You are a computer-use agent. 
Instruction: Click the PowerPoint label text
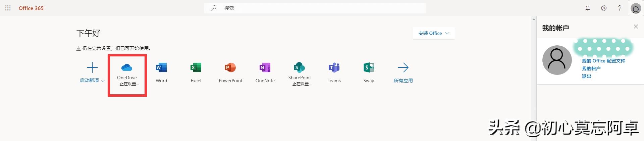coord(230,81)
